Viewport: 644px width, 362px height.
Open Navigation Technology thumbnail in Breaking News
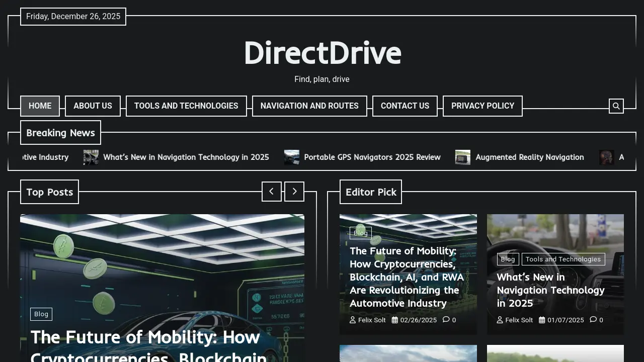point(91,157)
